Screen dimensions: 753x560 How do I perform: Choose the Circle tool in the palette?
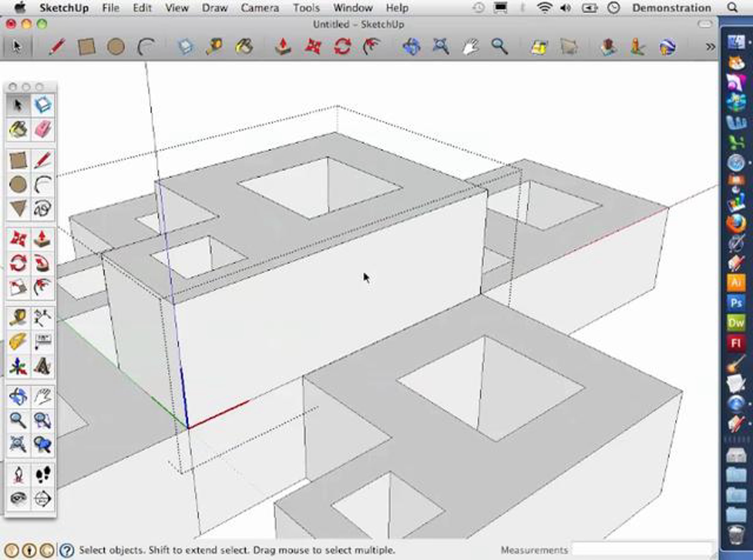pyautogui.click(x=18, y=184)
